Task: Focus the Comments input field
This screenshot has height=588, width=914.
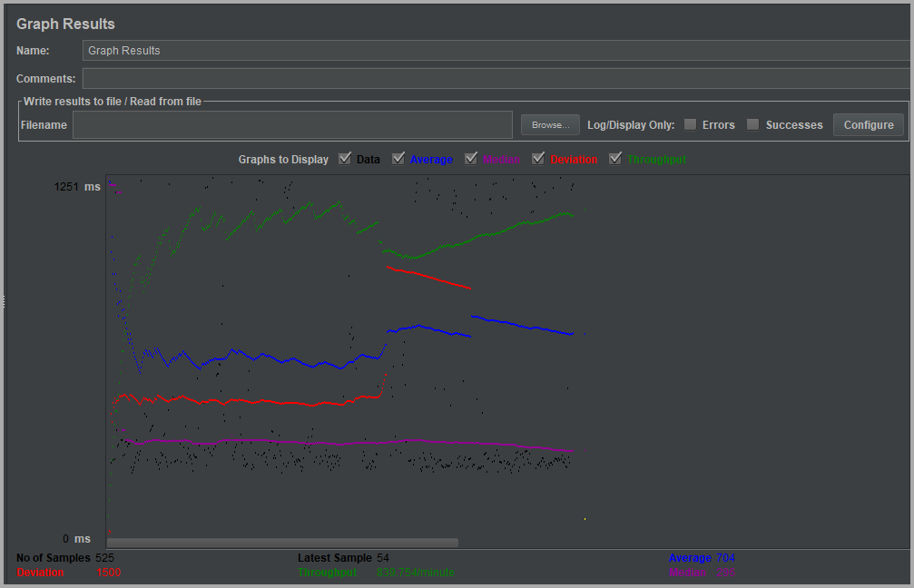Action: (495, 78)
